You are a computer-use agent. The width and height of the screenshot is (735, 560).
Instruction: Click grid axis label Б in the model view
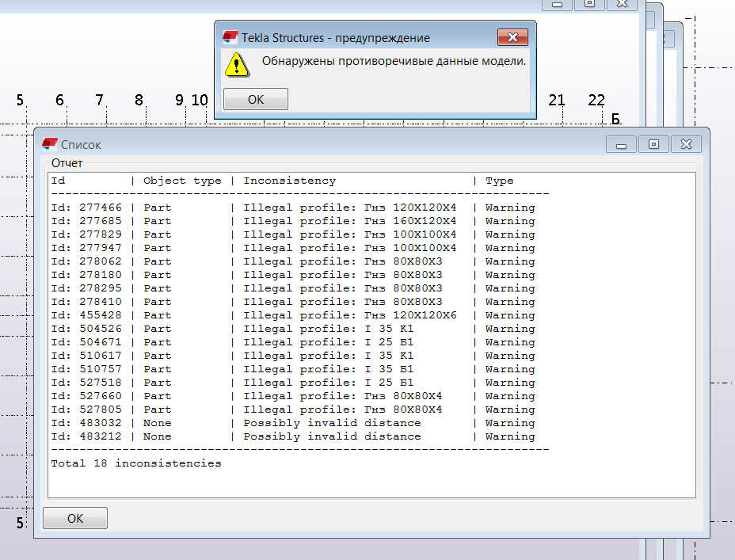coord(615,119)
